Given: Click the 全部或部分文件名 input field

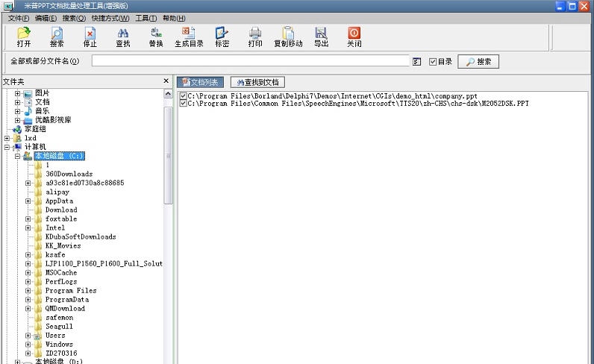Looking at the screenshot, I should 251,61.
